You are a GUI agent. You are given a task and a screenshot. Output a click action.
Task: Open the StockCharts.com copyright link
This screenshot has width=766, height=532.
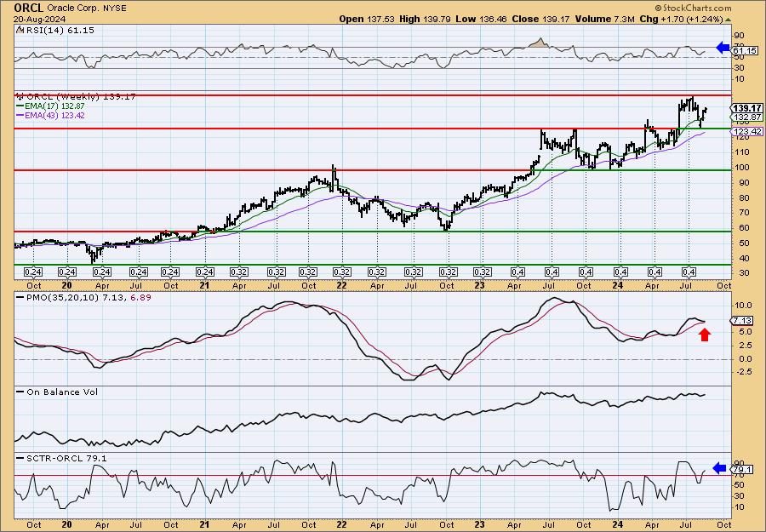[x=693, y=8]
